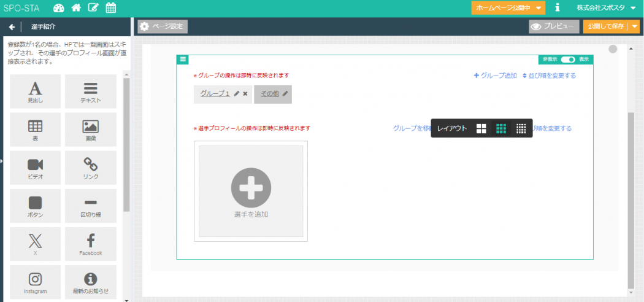This screenshot has width=644, height=302.
Task: Add the X social block
Action: [x=36, y=244]
